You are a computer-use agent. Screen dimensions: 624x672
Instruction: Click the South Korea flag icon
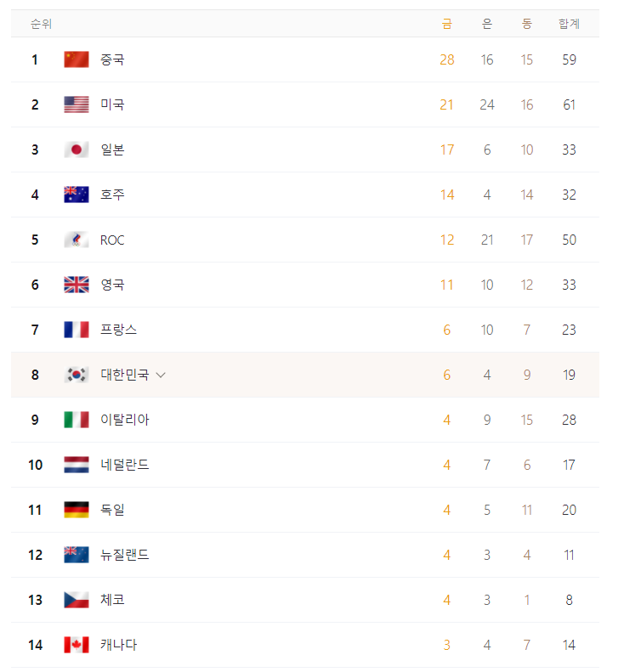point(77,375)
